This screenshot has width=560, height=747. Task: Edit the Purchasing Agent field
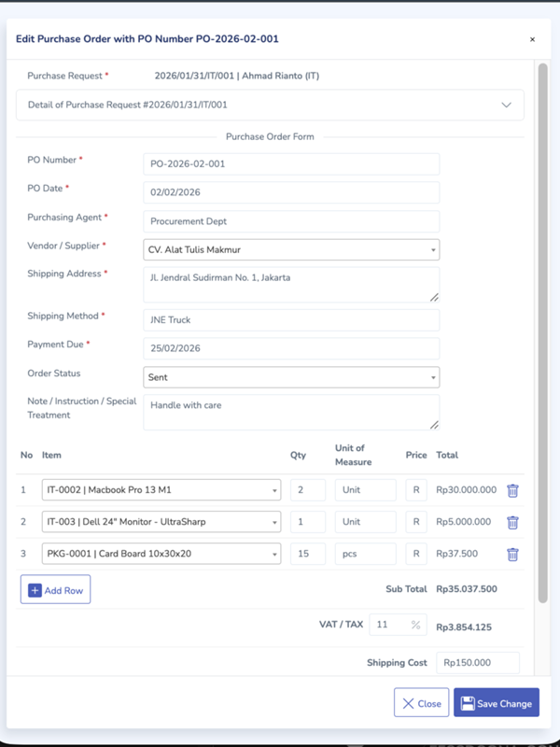click(x=291, y=221)
